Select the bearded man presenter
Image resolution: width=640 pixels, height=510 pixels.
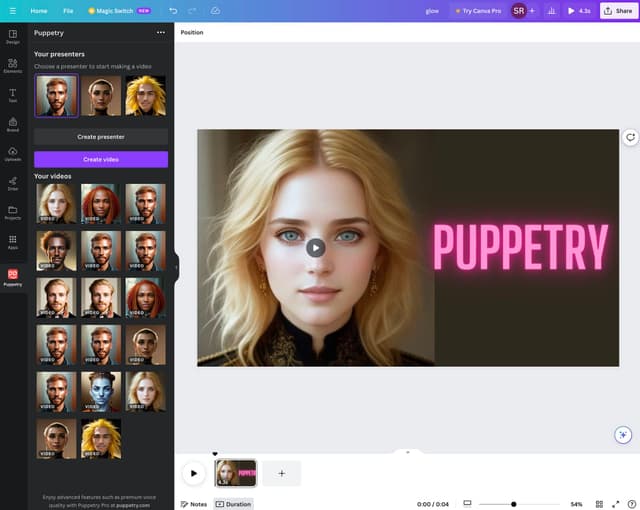coord(56,96)
